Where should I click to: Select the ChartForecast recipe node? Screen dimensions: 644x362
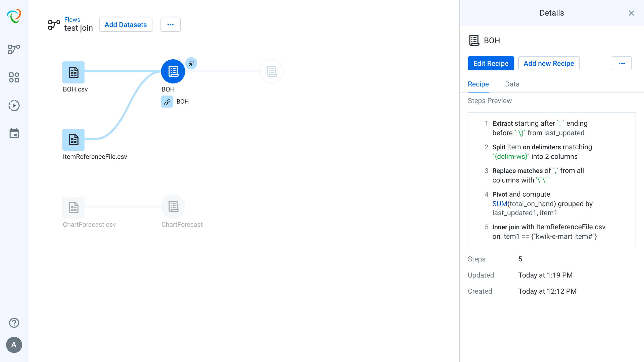pyautogui.click(x=173, y=207)
